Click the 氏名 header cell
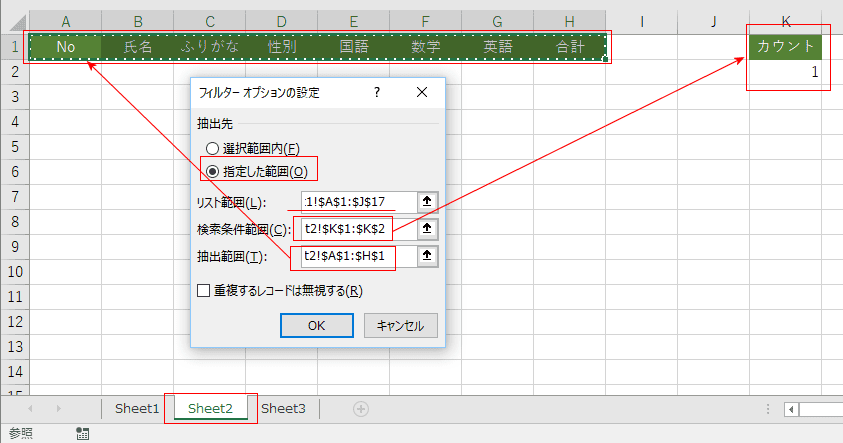Screen dimensions: 843x443 pos(138,47)
